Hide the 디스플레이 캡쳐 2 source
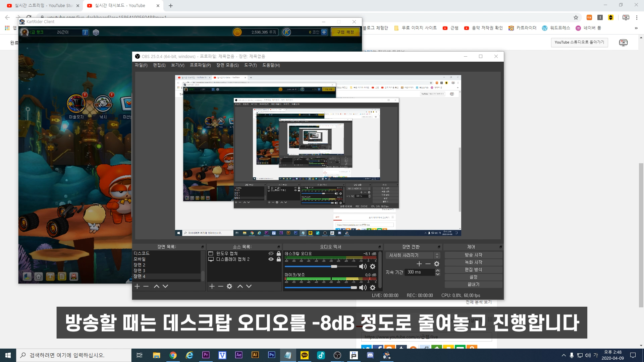This screenshot has width=644, height=362. click(271, 259)
